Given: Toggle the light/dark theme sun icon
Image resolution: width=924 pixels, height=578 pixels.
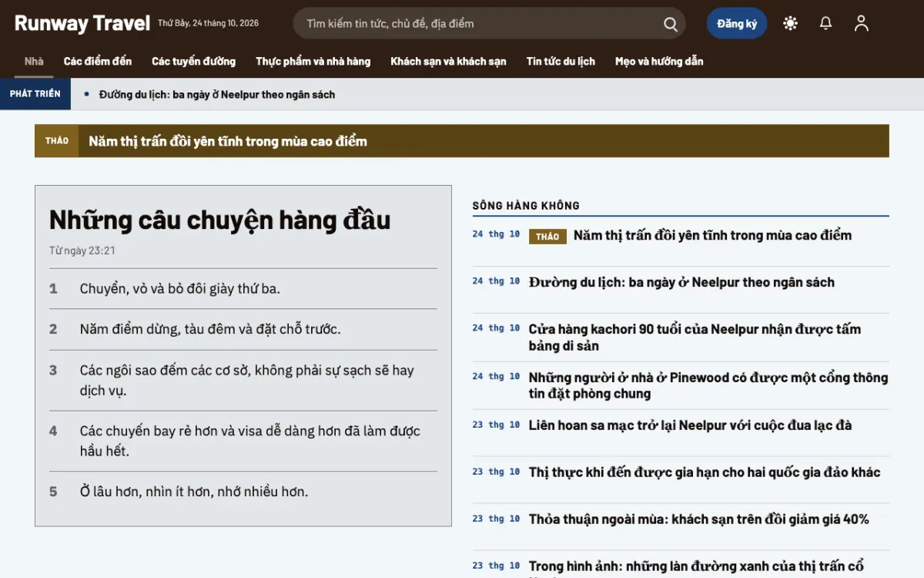Looking at the screenshot, I should [x=790, y=24].
